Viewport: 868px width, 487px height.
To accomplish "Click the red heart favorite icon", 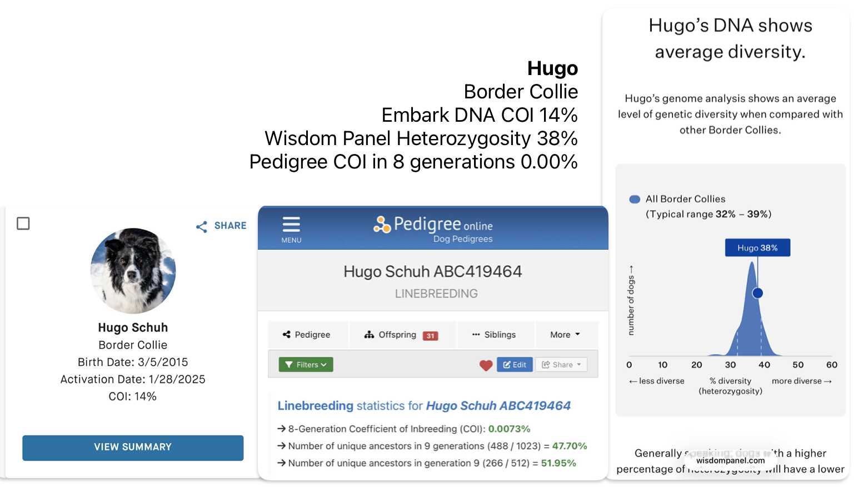I will [x=486, y=365].
